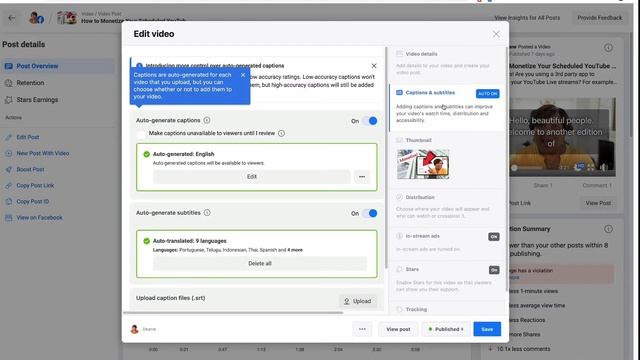The height and width of the screenshot is (360, 640).
Task: Open the Stars section
Action: click(x=447, y=279)
